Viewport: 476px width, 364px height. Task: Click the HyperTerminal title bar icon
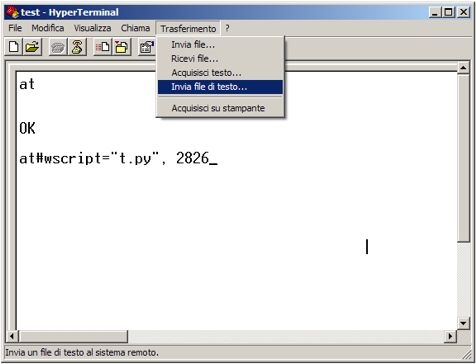12,13
